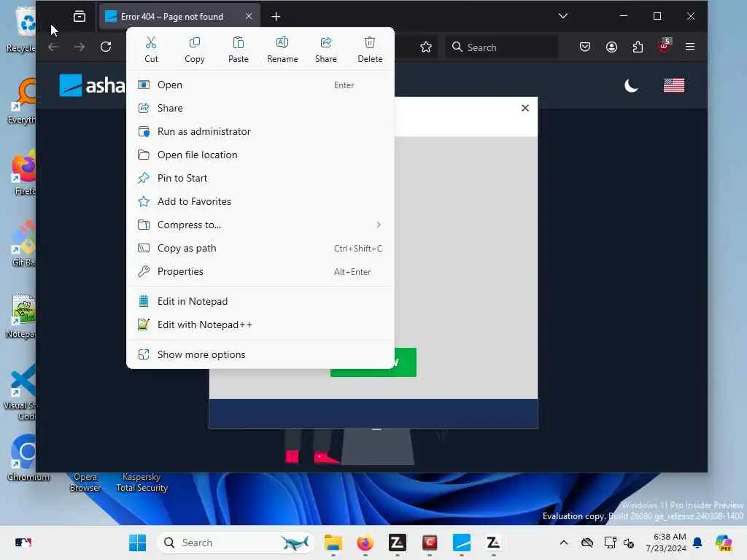Viewport: 747px width, 560px height.
Task: Open File Explorer from the taskbar
Action: [x=333, y=542]
